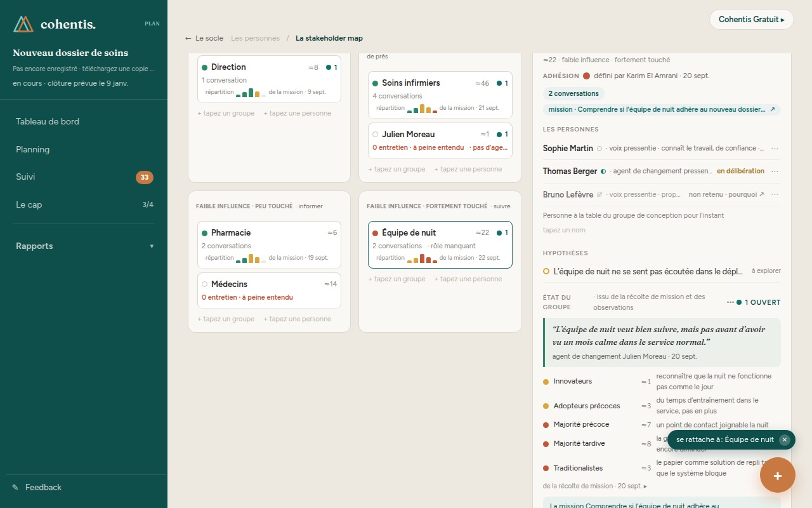Image resolution: width=812 pixels, height=508 pixels.
Task: Open Le cap in sidebar
Action: coord(84,205)
